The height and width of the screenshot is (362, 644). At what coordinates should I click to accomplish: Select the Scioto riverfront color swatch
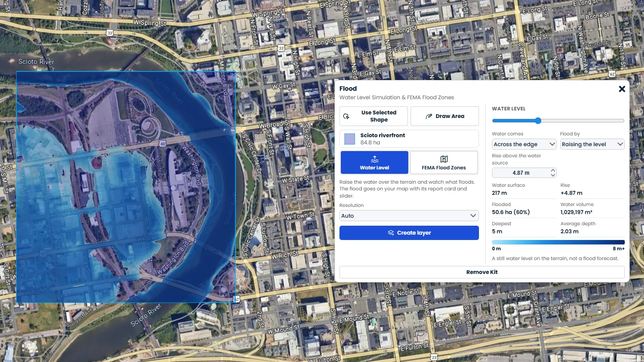(350, 139)
